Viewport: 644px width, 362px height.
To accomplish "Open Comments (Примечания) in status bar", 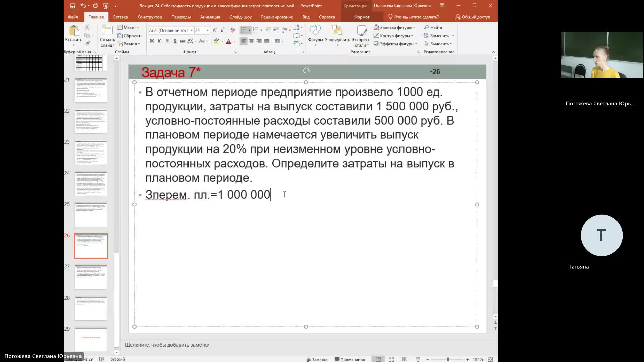I will (x=350, y=359).
